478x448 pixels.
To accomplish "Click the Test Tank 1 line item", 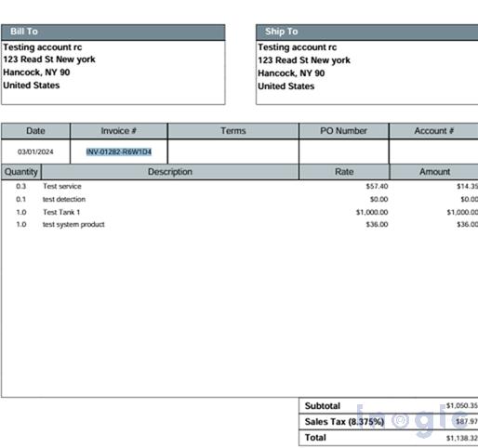I will (61, 212).
